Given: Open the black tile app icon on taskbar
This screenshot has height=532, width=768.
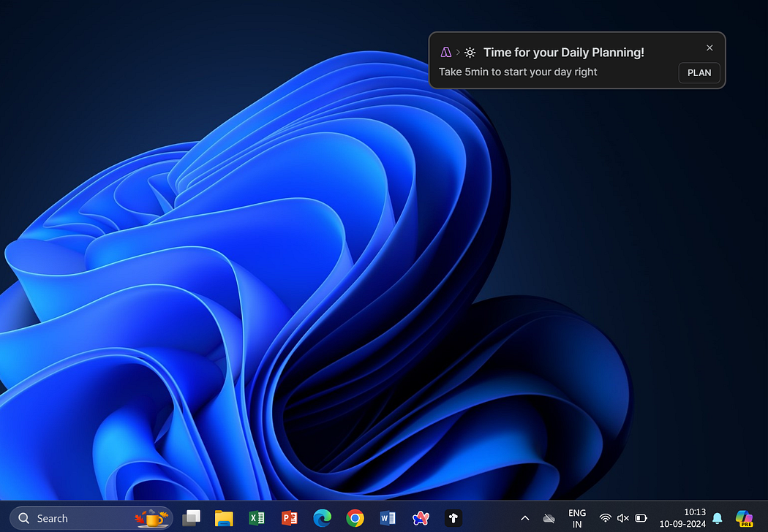Looking at the screenshot, I should point(453,518).
